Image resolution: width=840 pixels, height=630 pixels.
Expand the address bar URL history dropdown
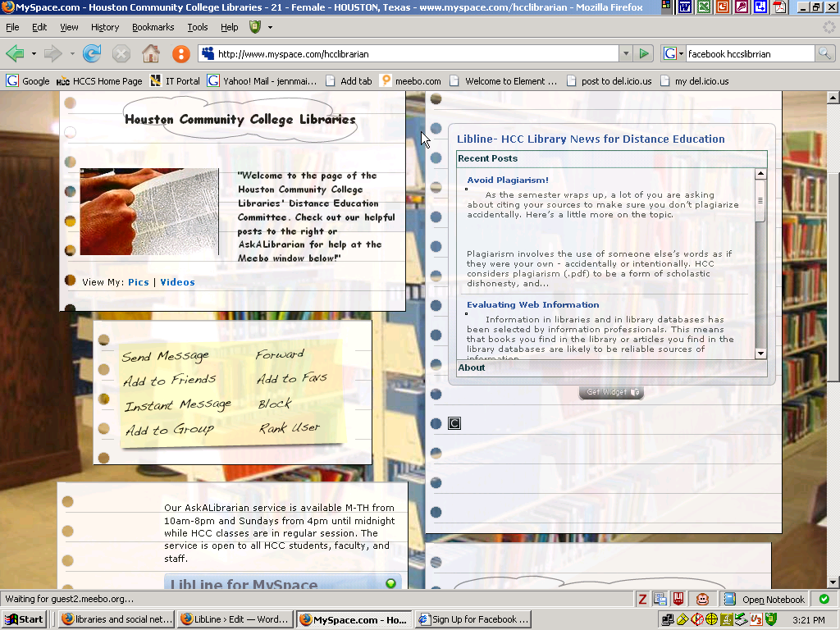tap(626, 53)
